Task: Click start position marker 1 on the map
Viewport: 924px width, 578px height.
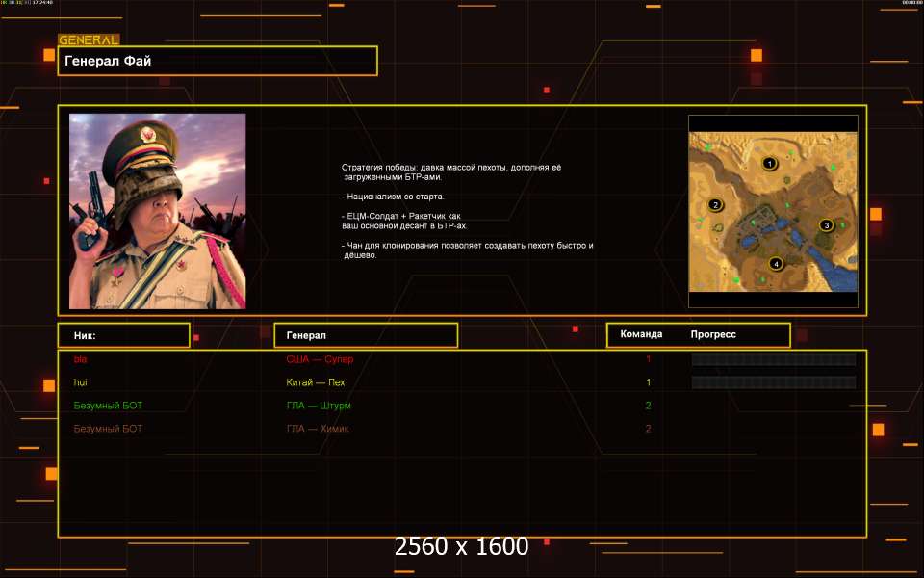Action: pyautogui.click(x=769, y=164)
